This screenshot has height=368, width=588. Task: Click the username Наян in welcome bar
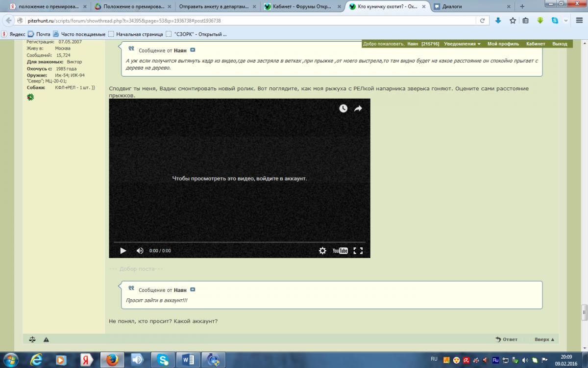coord(413,44)
